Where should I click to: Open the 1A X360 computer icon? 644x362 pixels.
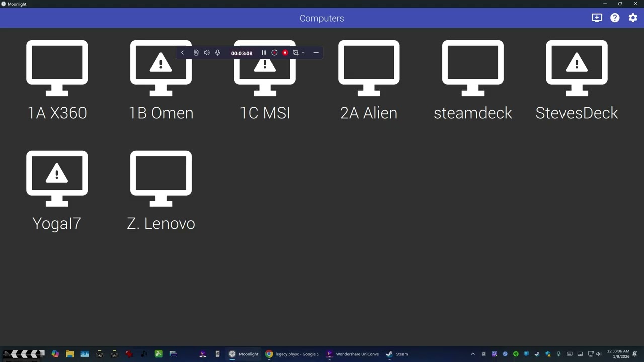57,68
